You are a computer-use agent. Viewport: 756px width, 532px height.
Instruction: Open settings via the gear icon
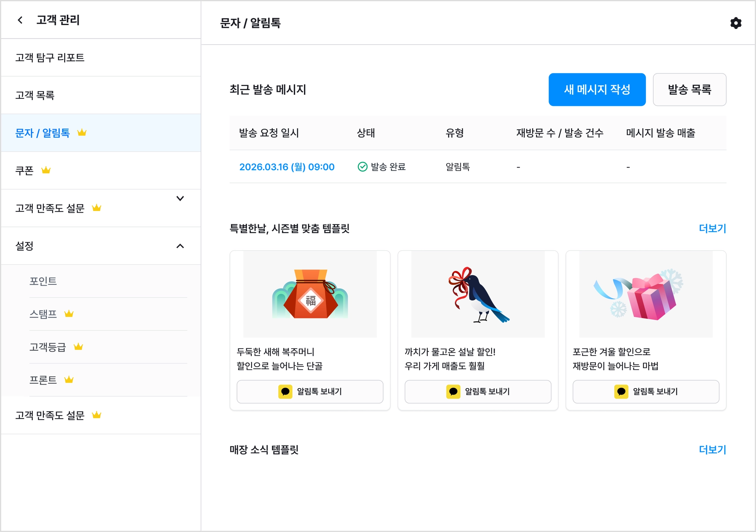click(735, 23)
